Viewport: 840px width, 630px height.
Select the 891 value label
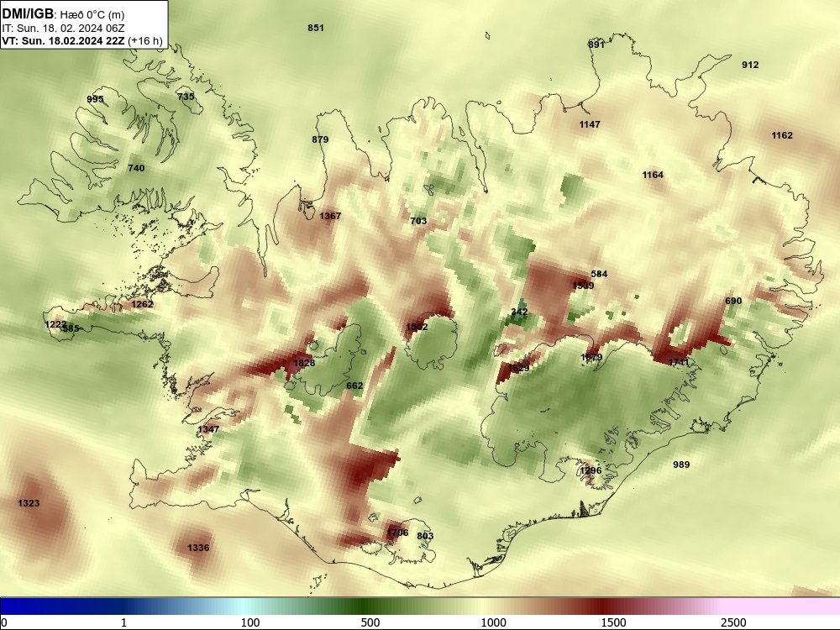click(596, 45)
